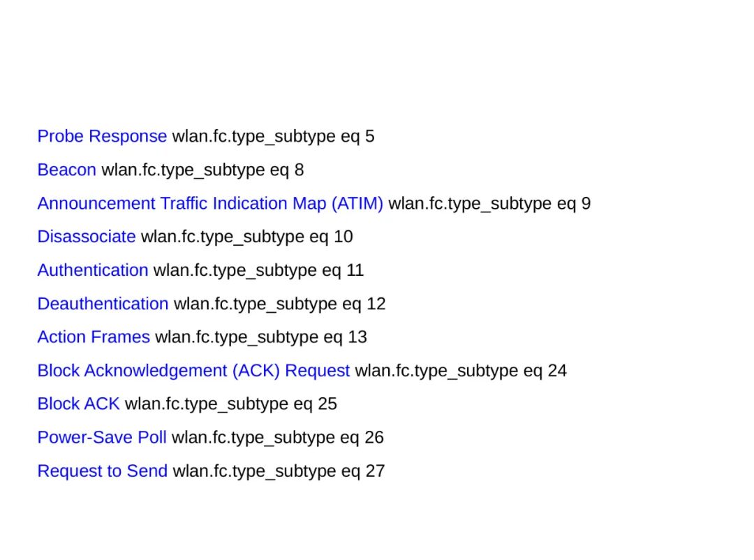Click the Beacon link
Viewport: 754px width, 560px height.
click(67, 170)
